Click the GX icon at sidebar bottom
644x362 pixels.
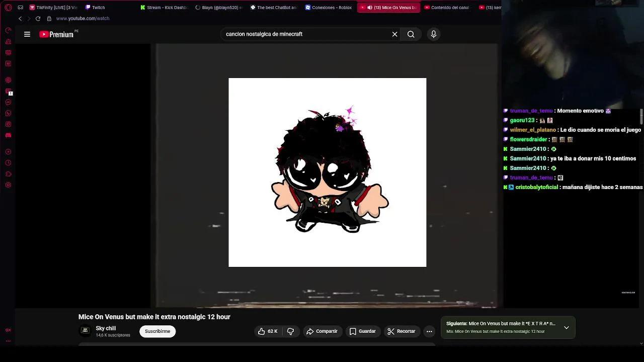(x=8, y=330)
